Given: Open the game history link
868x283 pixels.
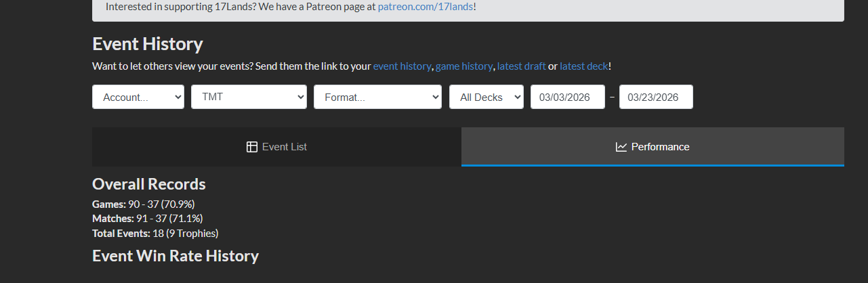Looking at the screenshot, I should (x=463, y=66).
